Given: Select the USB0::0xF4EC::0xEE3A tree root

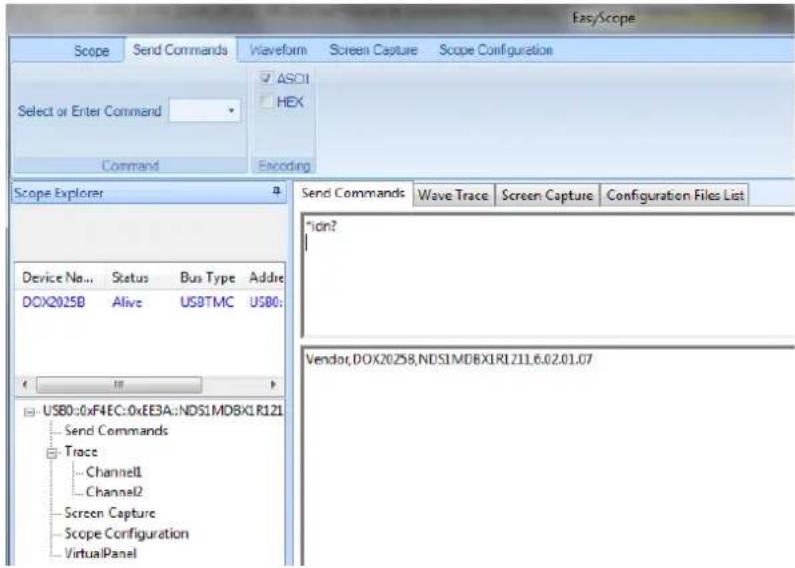Looking at the screenshot, I should point(162,410).
